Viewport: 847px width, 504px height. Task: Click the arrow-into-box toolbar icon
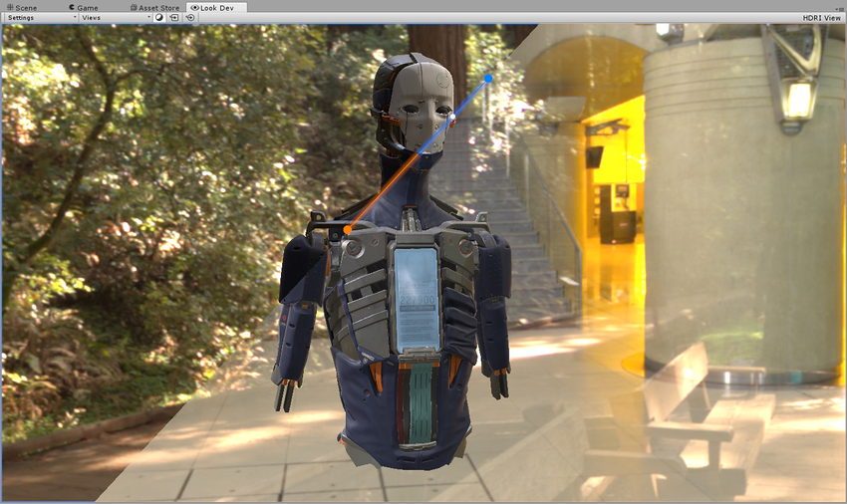174,17
